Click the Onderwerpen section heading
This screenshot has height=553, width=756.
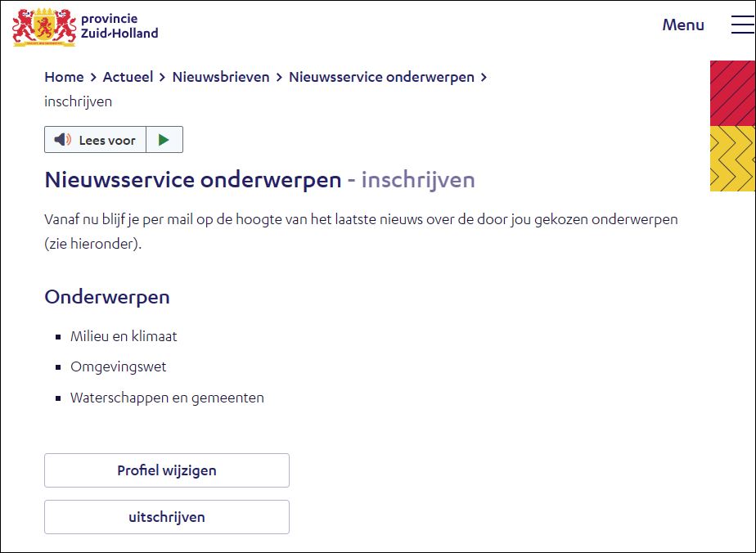[107, 296]
